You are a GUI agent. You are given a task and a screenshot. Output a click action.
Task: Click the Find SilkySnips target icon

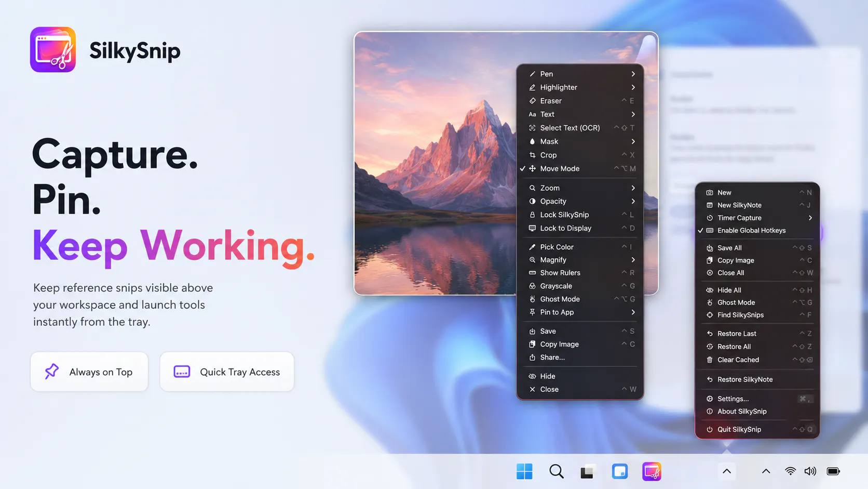coord(710,315)
